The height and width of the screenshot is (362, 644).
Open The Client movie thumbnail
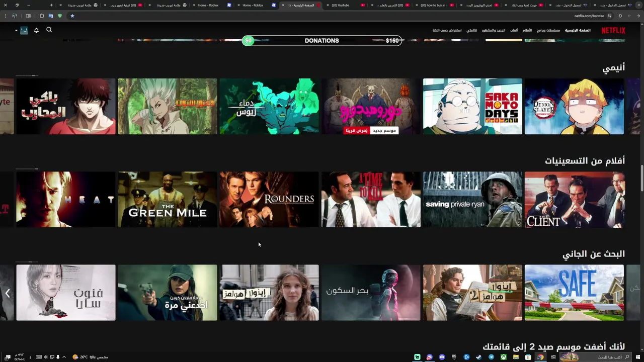(574, 200)
